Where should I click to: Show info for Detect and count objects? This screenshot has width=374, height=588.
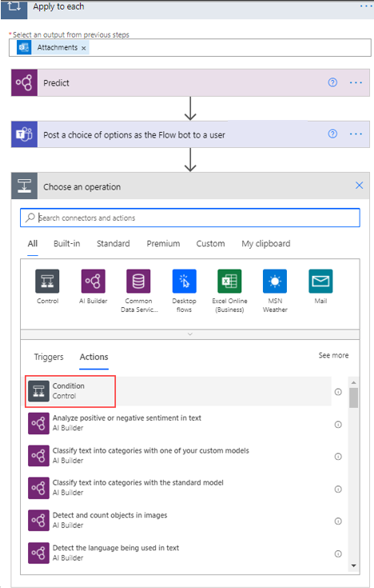(x=338, y=521)
